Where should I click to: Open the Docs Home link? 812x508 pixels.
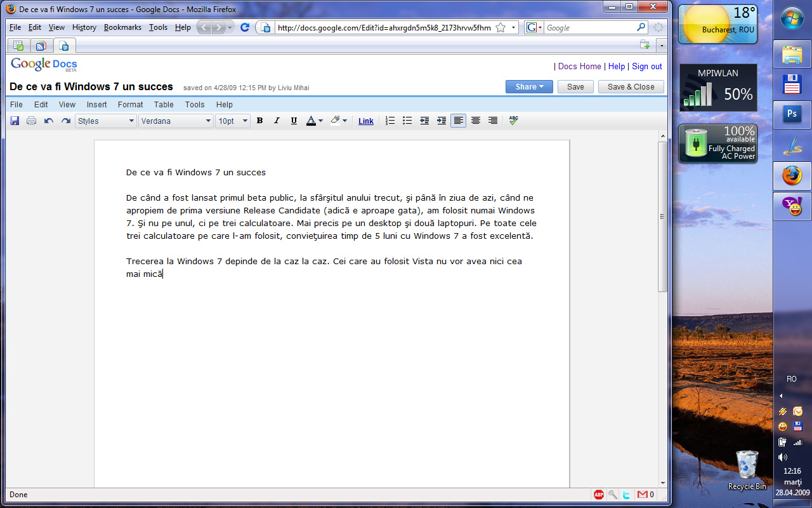pyautogui.click(x=579, y=66)
